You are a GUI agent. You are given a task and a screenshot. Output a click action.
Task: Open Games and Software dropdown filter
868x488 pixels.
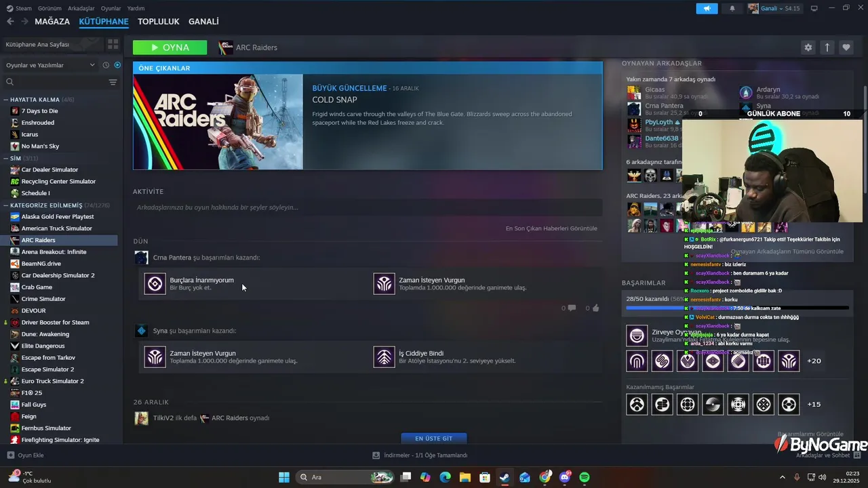pyautogui.click(x=50, y=65)
